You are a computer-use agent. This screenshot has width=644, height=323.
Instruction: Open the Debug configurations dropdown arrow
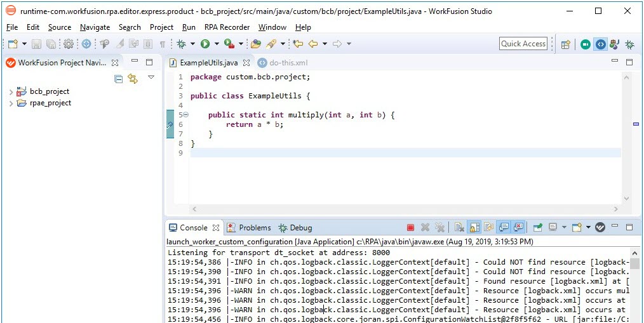pyautogui.click(x=192, y=44)
